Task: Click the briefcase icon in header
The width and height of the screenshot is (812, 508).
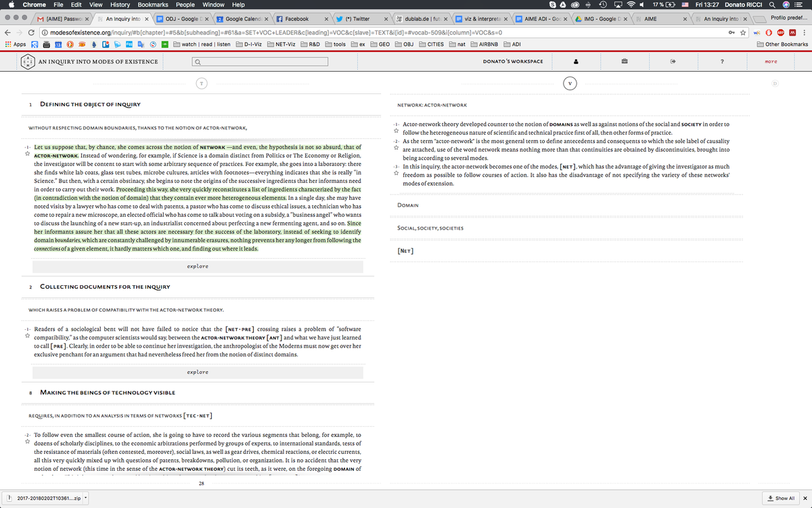Action: click(625, 62)
